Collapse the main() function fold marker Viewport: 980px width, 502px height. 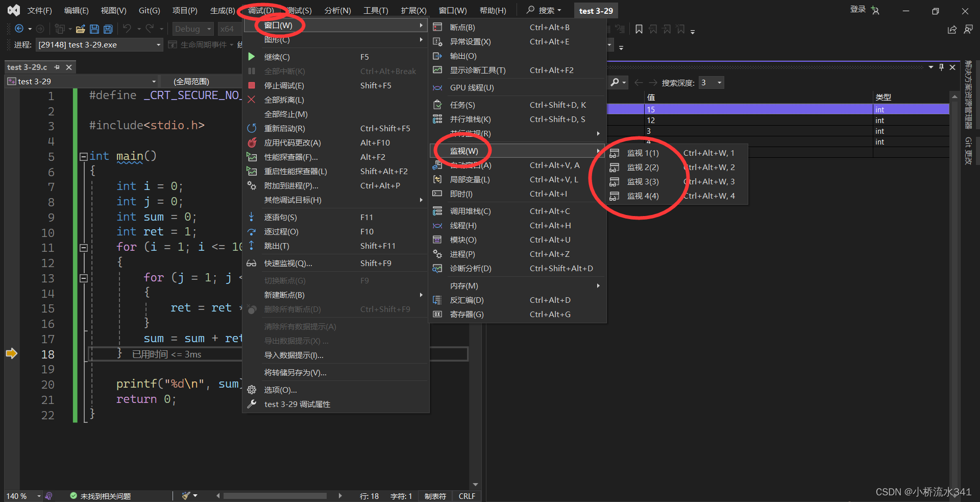coord(84,156)
